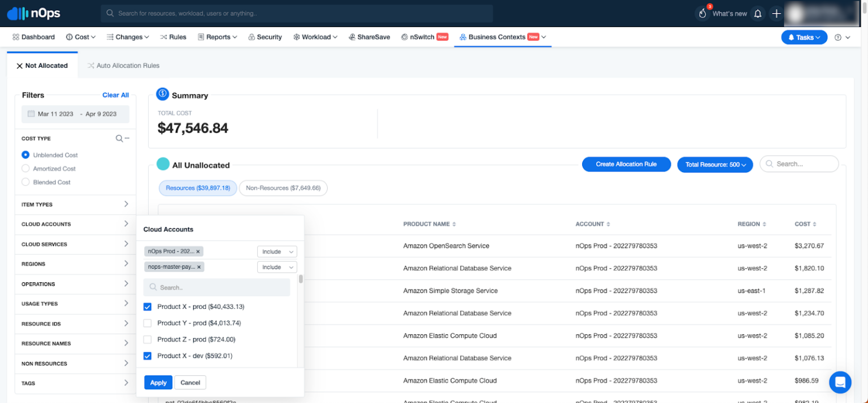Image resolution: width=868 pixels, height=403 pixels.
Task: Click the Create Allocation Rule button
Action: tap(626, 164)
